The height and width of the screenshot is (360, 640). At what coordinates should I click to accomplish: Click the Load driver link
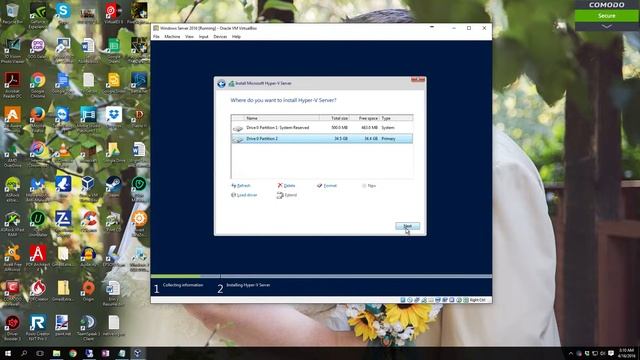point(244,195)
